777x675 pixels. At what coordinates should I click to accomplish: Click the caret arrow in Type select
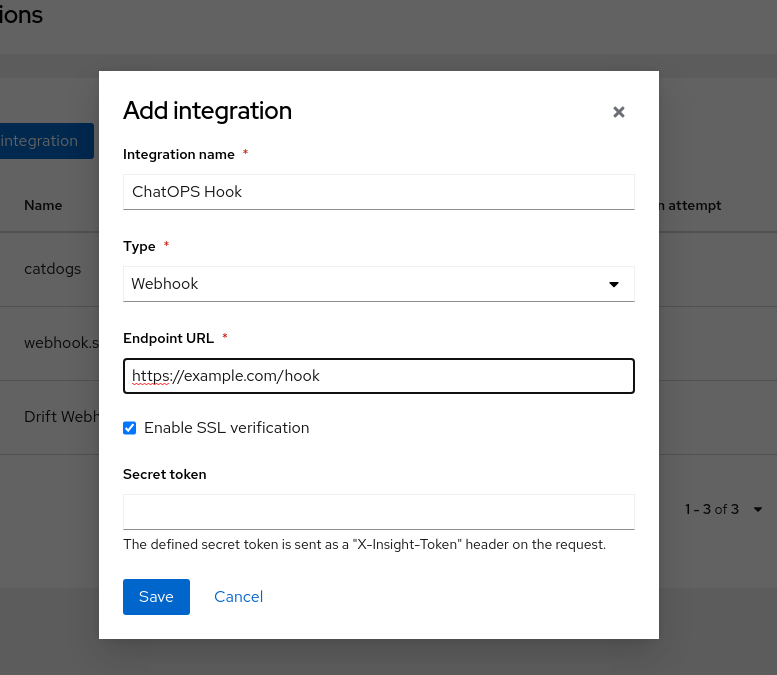[614, 285]
